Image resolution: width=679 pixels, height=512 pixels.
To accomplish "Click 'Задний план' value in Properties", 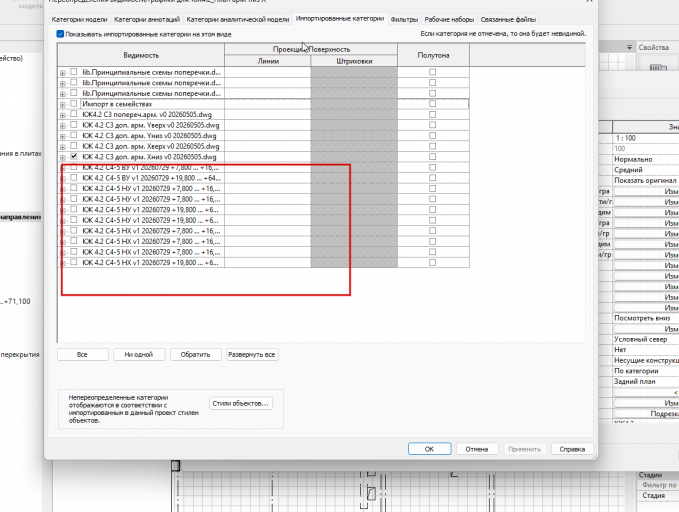I will tap(635, 382).
